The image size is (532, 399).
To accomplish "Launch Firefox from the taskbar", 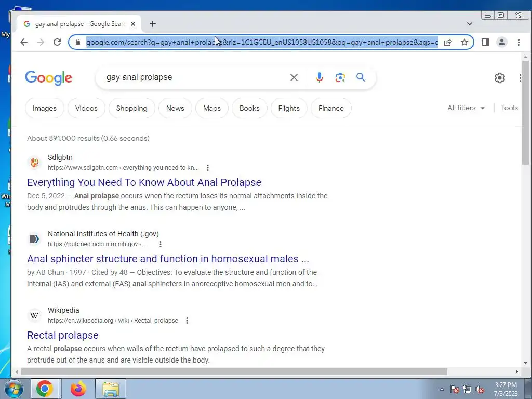I will click(78, 389).
